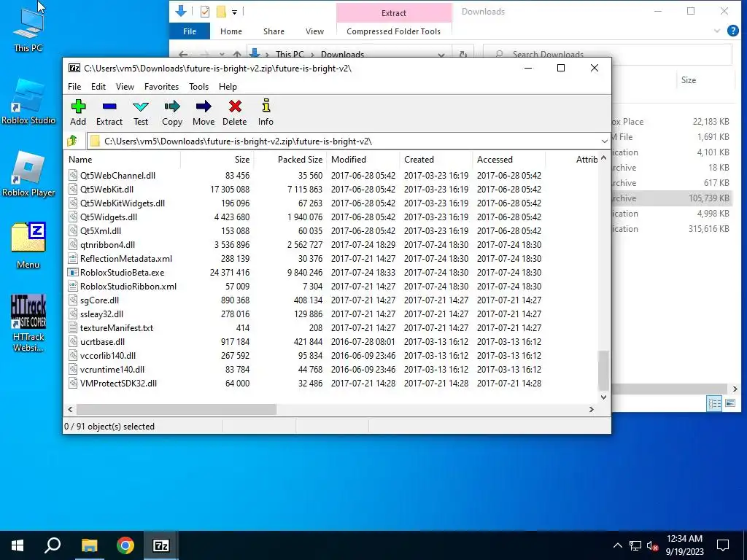Screen dimensions: 747x560
Task: Select the 105,739 KB archive row in Explorer
Action: click(x=672, y=198)
